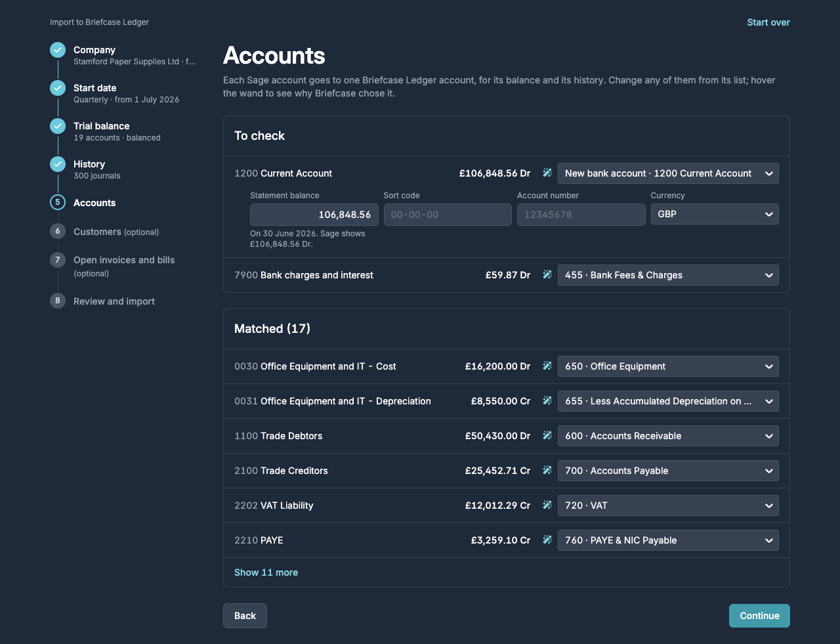
Task: Click the wand beside Office Equipment and IT - Depreciation
Action: point(547,401)
